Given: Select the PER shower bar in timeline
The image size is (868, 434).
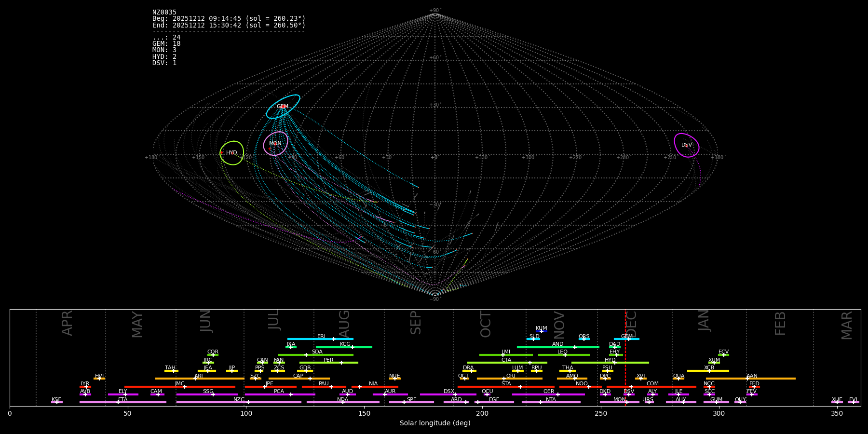Looking at the screenshot, I should point(328,363).
